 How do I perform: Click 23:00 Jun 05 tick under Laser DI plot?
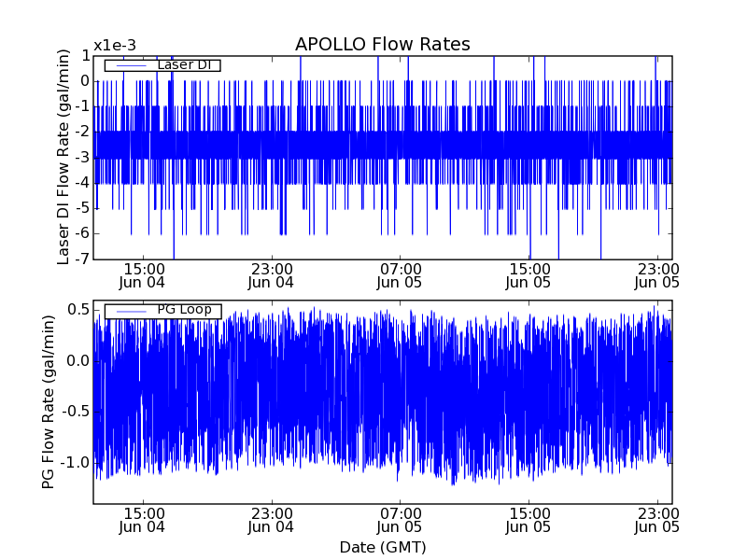(657, 274)
